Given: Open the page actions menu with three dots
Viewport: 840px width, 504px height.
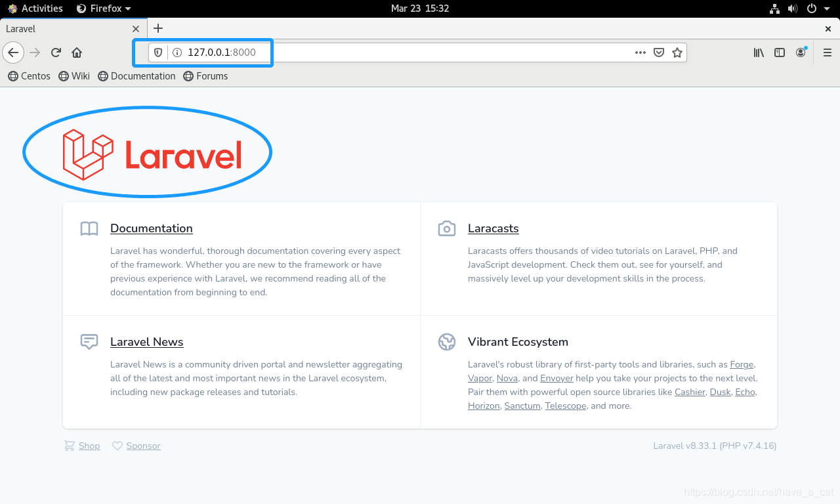Looking at the screenshot, I should [640, 52].
